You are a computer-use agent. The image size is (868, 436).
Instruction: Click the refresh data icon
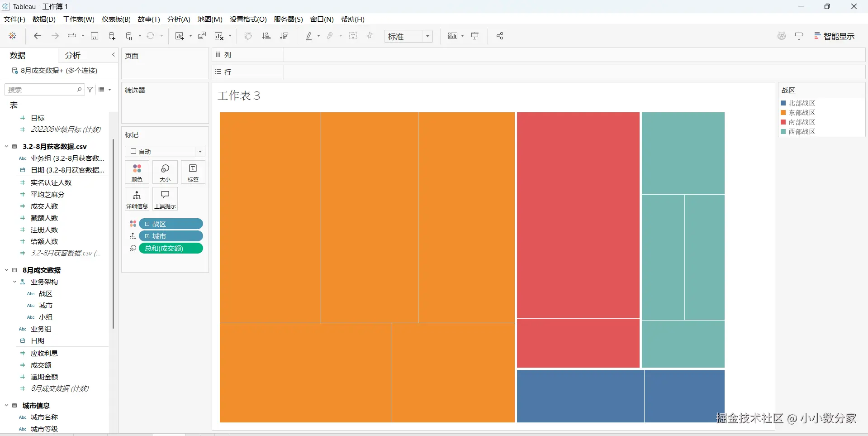151,36
